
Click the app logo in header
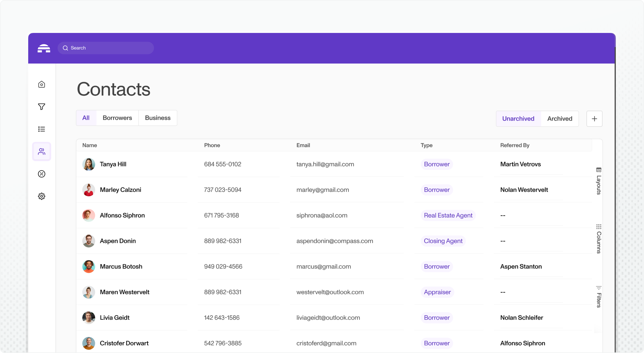pyautogui.click(x=44, y=48)
